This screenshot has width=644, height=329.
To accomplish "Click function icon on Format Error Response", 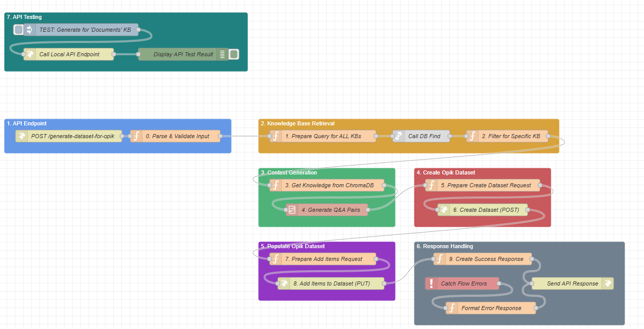I will coord(452,308).
